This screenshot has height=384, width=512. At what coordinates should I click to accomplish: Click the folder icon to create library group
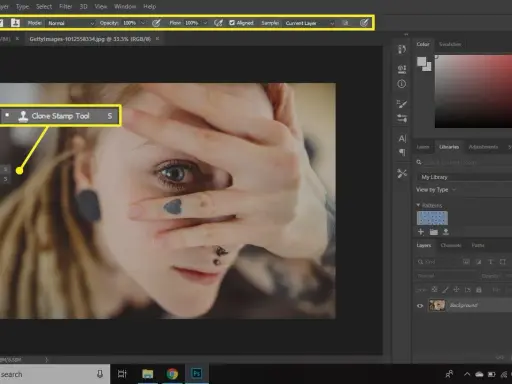pyautogui.click(x=434, y=232)
